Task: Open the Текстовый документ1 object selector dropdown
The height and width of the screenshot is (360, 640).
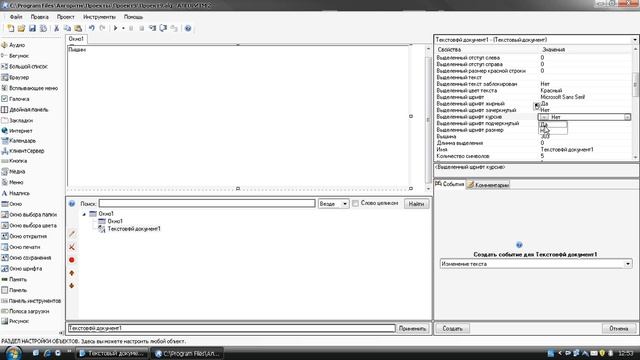Action: coord(634,40)
